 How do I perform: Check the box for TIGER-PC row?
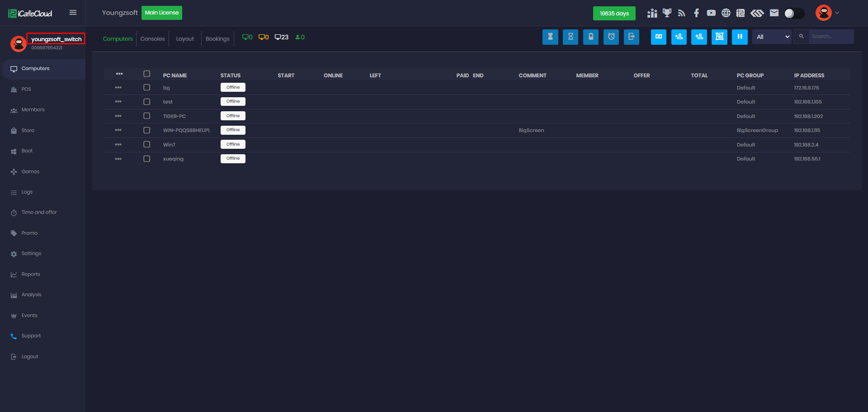(x=146, y=116)
